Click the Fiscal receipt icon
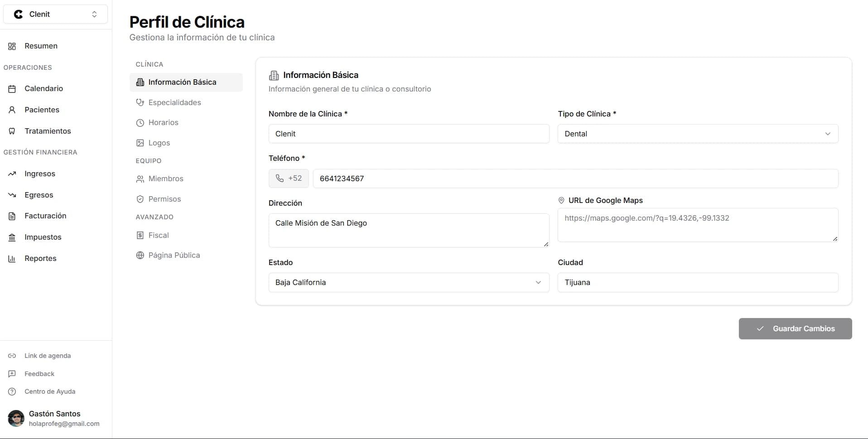 (140, 236)
